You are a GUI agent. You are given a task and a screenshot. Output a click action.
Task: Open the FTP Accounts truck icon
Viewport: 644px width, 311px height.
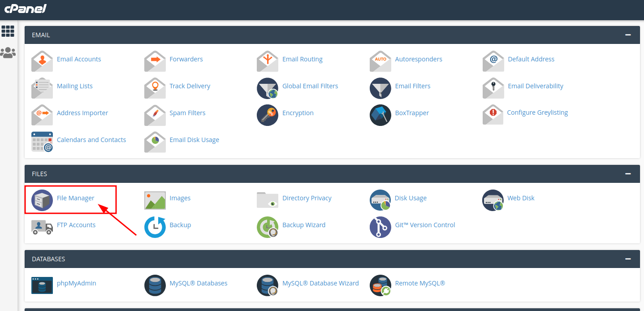pos(42,227)
